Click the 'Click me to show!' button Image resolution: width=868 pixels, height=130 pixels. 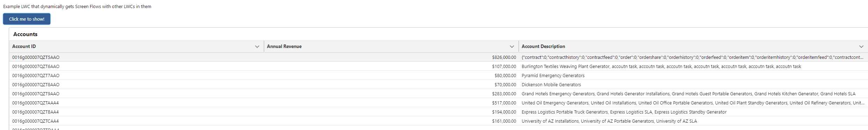27,19
